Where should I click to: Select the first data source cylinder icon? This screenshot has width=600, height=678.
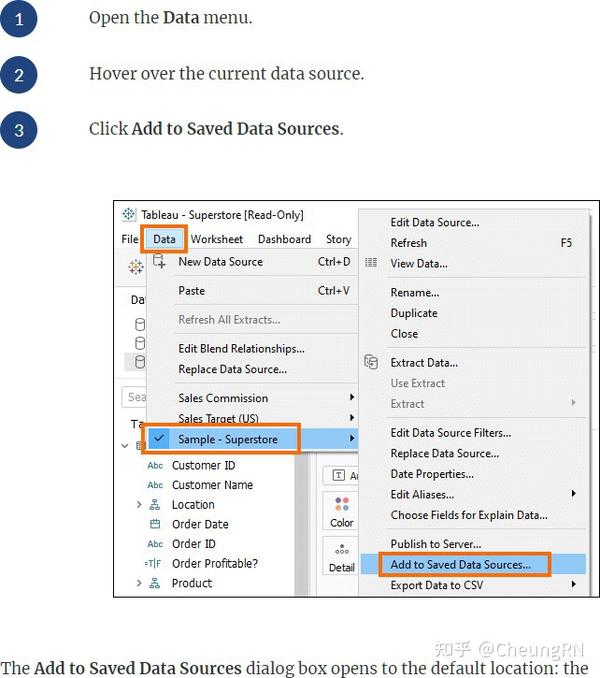pos(140,324)
